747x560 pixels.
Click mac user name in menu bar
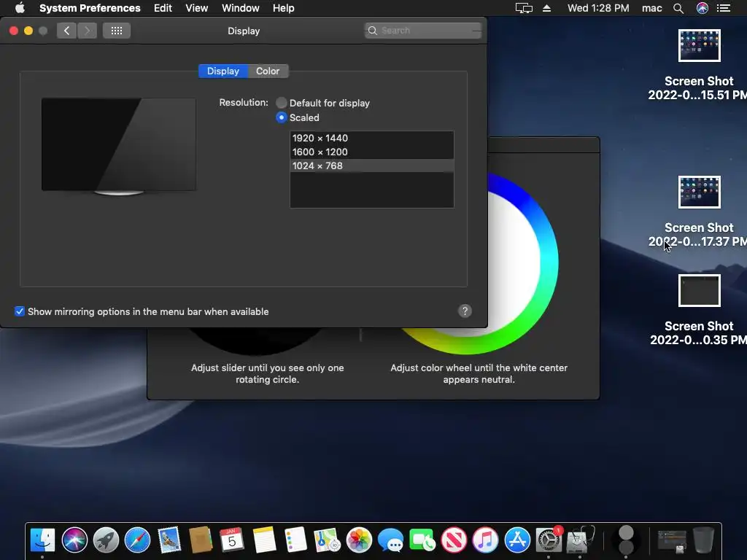[651, 8]
